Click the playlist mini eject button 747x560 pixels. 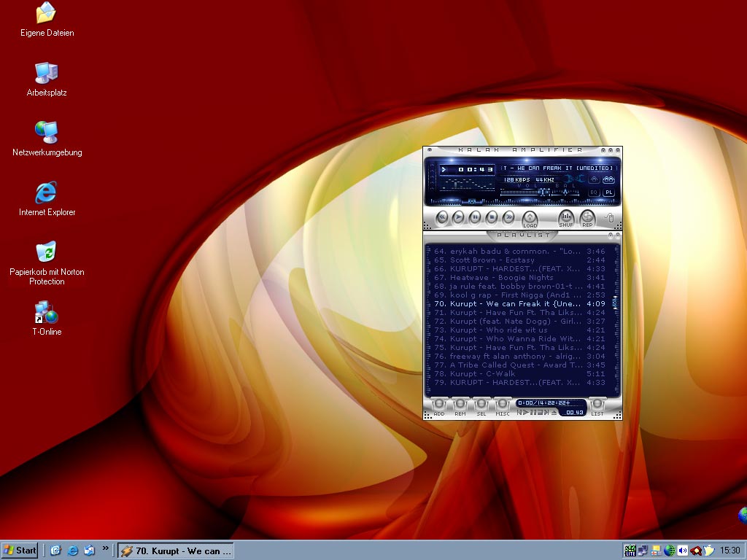pos(554,413)
